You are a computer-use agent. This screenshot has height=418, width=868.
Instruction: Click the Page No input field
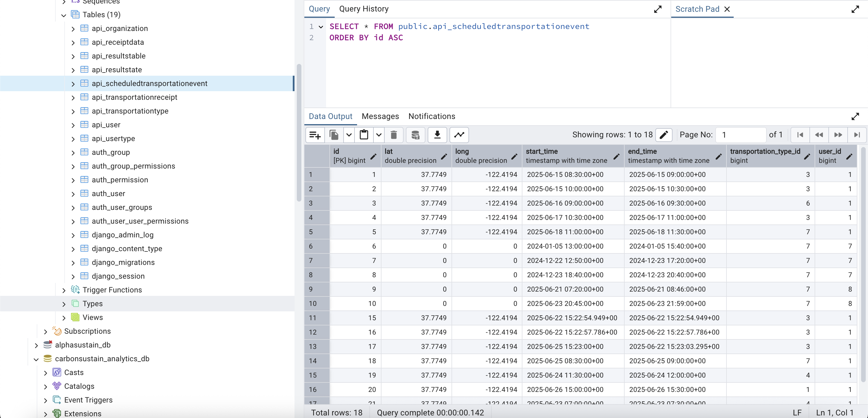[740, 135]
